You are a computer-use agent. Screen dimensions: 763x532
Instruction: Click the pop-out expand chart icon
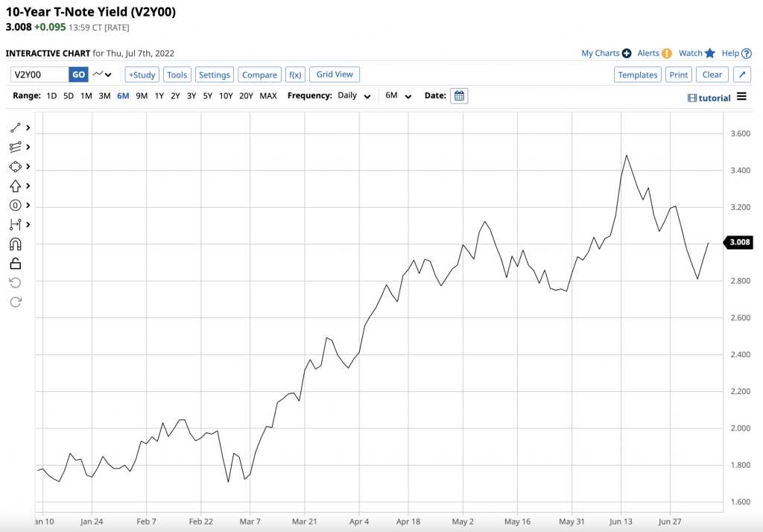pos(742,75)
